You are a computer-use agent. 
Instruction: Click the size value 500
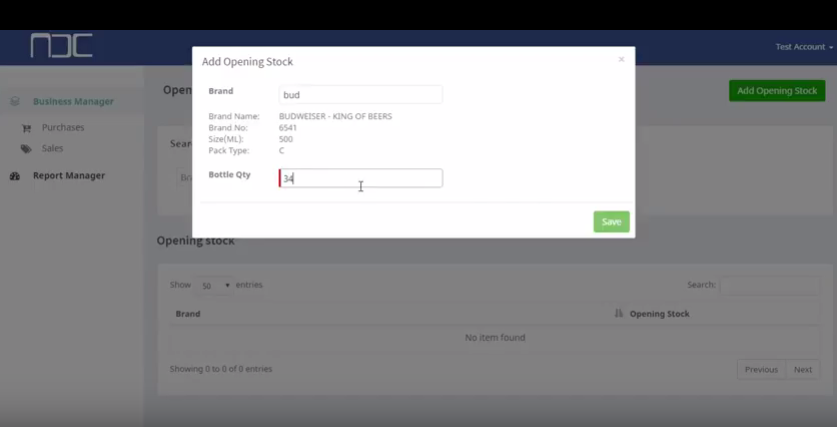tap(286, 139)
